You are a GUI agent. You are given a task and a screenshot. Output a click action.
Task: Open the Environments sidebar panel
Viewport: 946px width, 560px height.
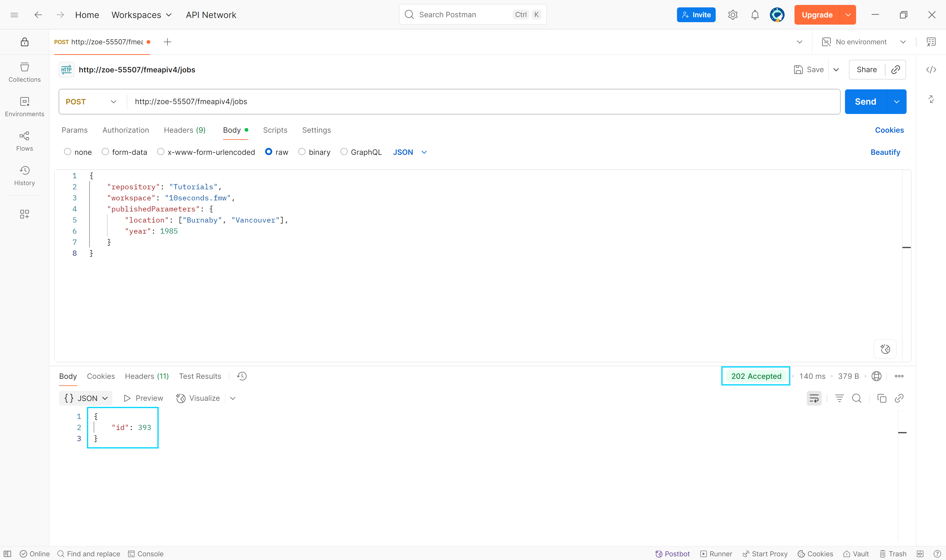point(24,107)
